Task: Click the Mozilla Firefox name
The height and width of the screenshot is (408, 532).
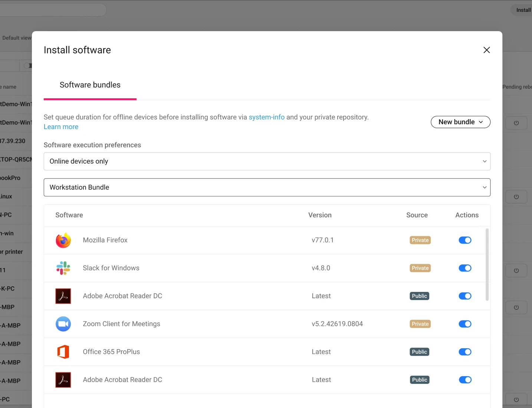Action: tap(105, 240)
